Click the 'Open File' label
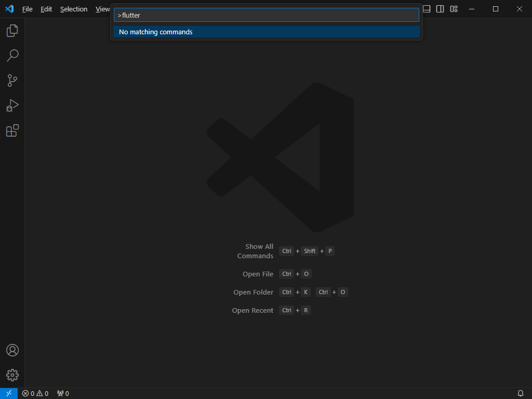 [x=258, y=274]
